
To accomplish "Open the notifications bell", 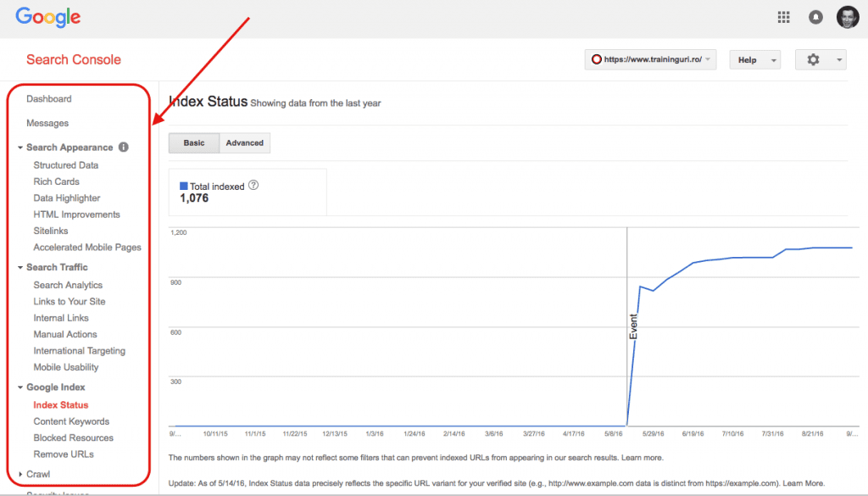I will (x=815, y=16).
